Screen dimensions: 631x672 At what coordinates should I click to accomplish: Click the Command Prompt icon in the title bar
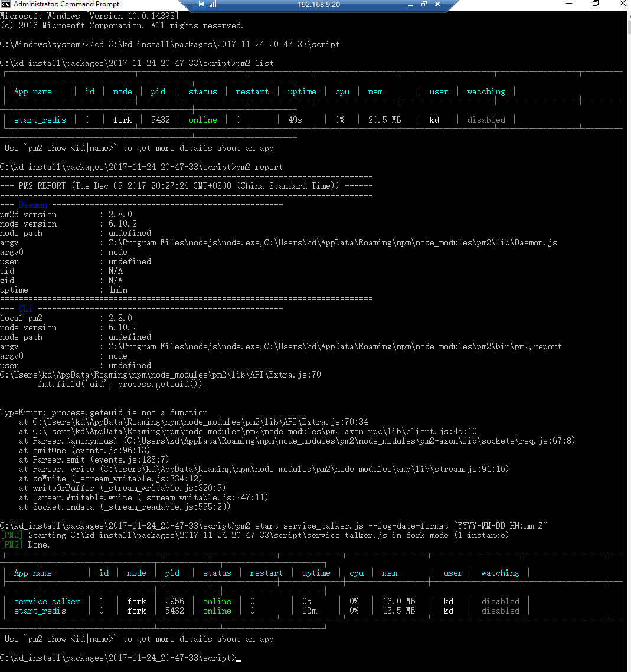point(6,4)
